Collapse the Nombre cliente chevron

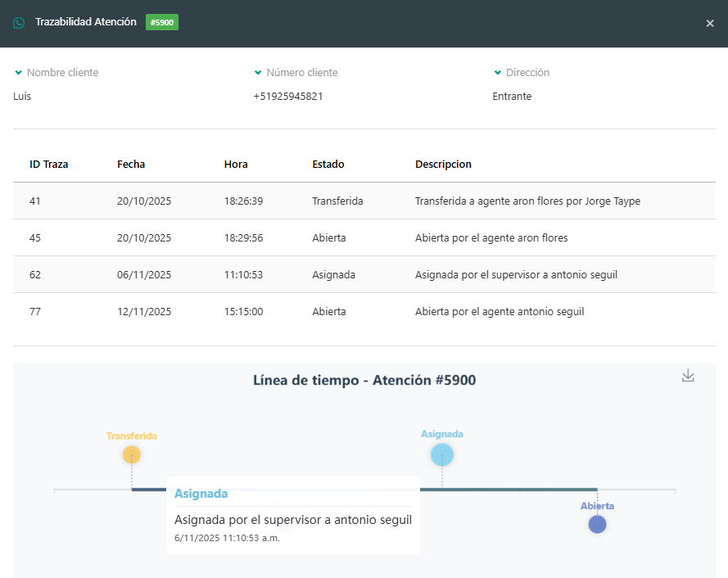pyautogui.click(x=18, y=73)
